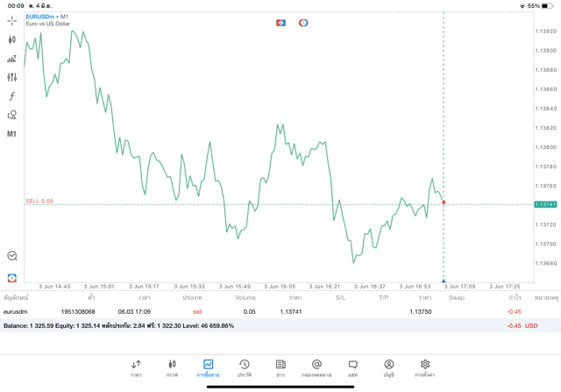The width and height of the screenshot is (561, 392).
Task: Click the 1.13741 current price label on axis
Action: click(546, 204)
